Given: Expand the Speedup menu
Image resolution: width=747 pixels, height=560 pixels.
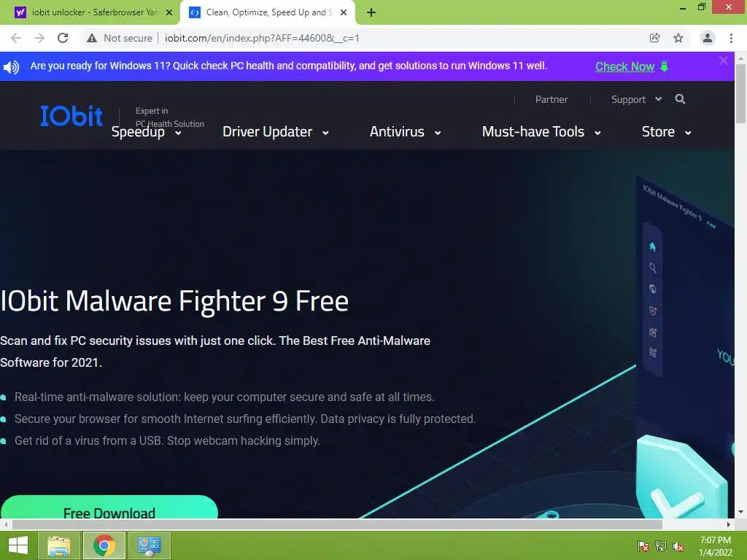Looking at the screenshot, I should click(x=146, y=132).
